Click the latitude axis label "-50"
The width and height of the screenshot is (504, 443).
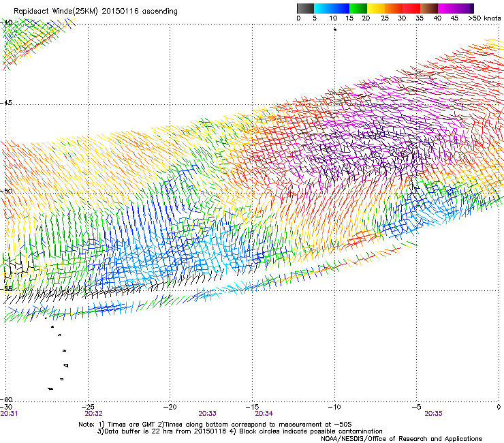[x=6, y=191]
